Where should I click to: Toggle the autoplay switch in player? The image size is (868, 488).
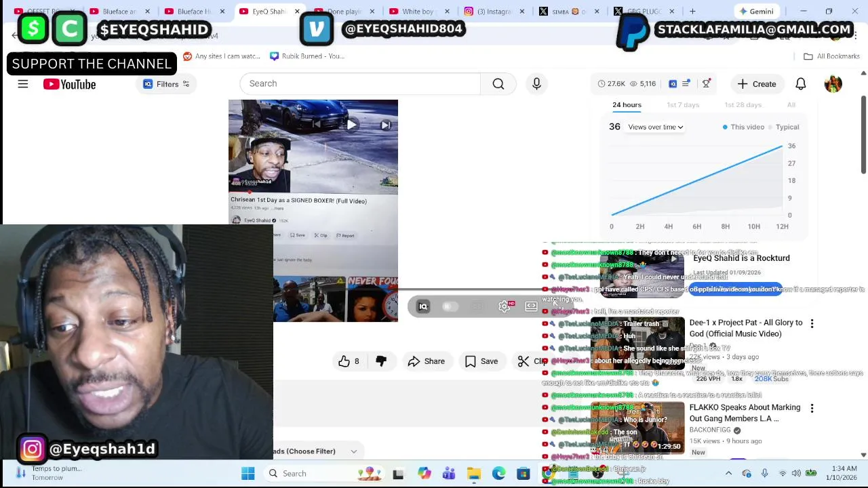[x=449, y=306]
